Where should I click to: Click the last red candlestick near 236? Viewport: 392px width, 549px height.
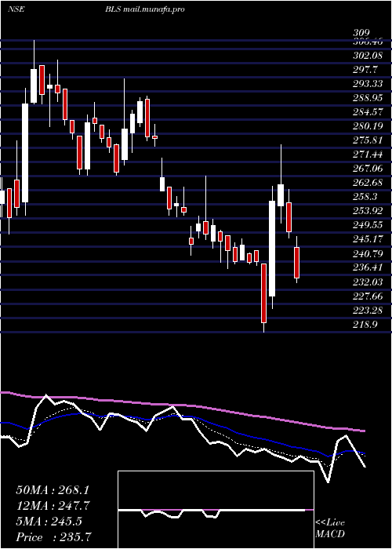297,263
